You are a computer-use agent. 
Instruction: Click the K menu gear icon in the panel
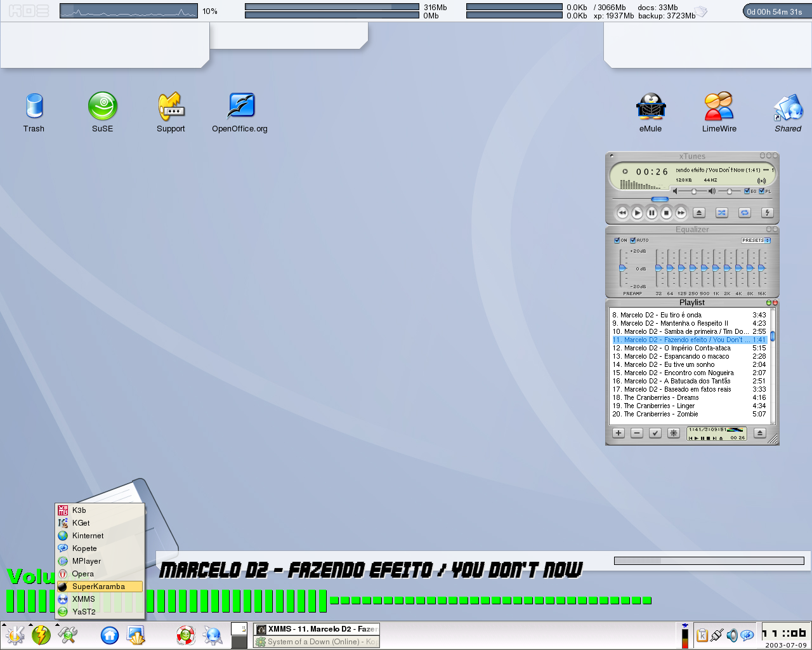[15, 635]
